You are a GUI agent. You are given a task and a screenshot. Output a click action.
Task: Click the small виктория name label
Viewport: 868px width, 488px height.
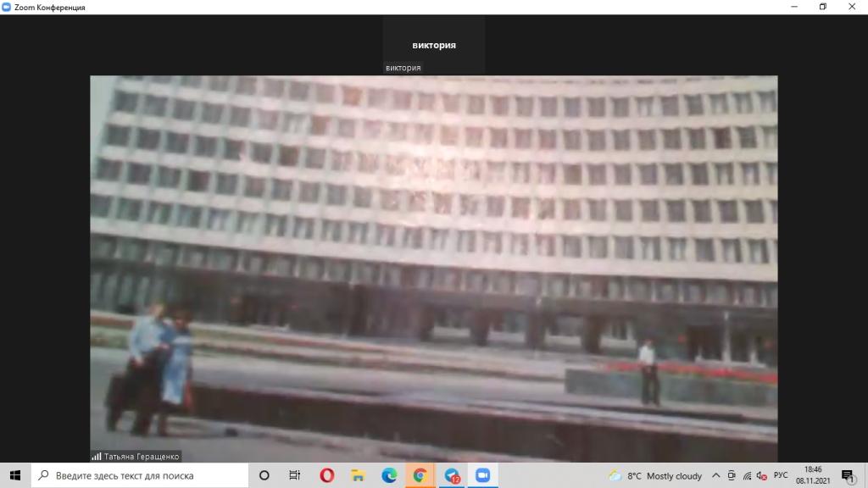[x=403, y=68]
